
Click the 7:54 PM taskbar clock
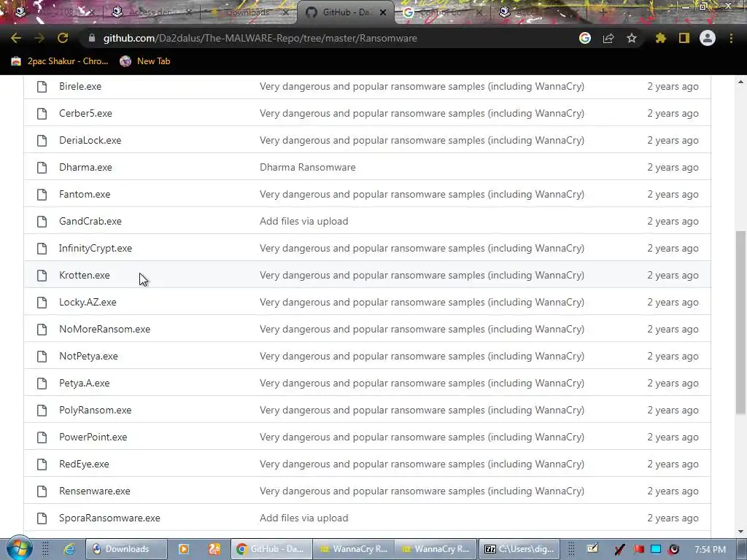click(x=710, y=549)
